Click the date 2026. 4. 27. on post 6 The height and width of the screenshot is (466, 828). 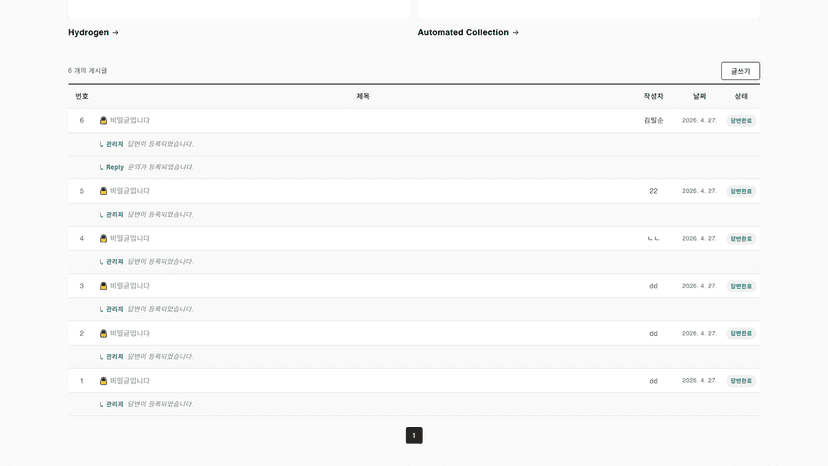699,120
